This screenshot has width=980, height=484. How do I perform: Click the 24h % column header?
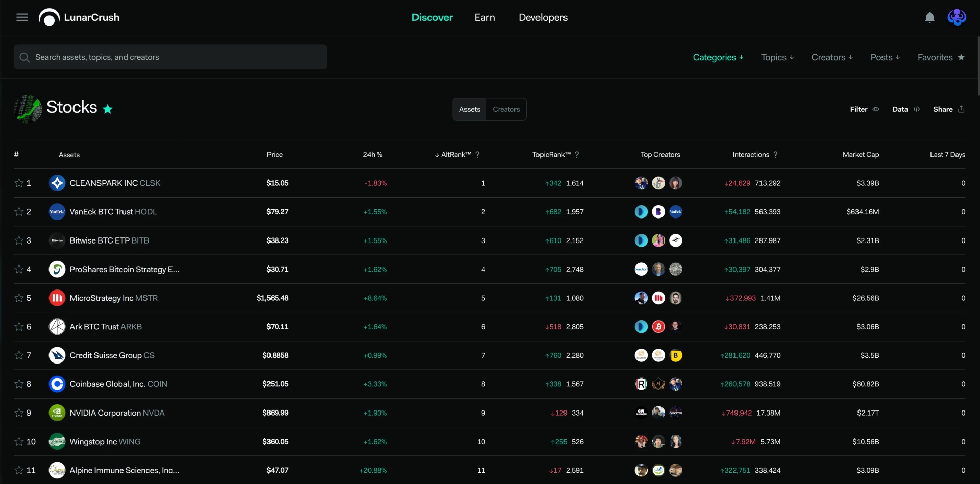pyautogui.click(x=373, y=155)
